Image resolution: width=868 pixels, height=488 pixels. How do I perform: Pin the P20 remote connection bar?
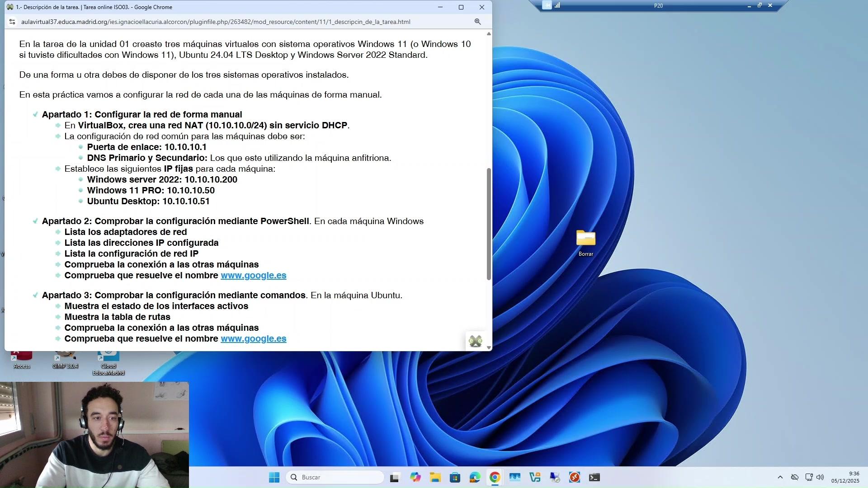click(x=547, y=5)
